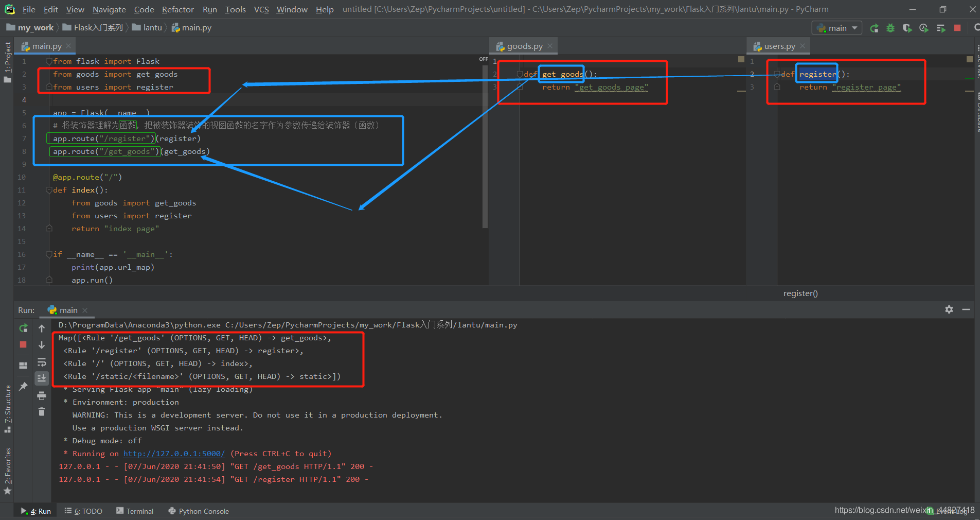980x520 pixels.
Task: Click users.py inspection status indicator
Action: pyautogui.click(x=970, y=59)
